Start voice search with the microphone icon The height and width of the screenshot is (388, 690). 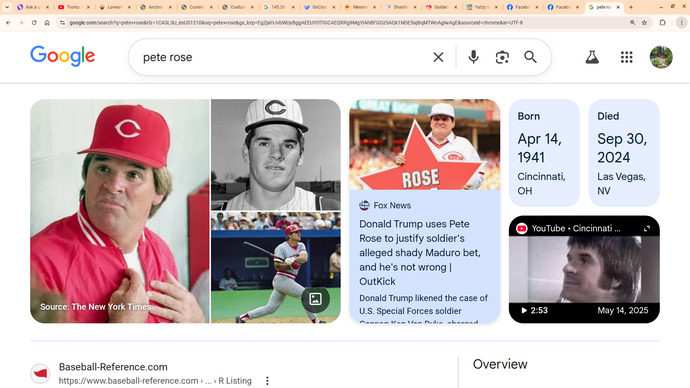pyautogui.click(x=473, y=57)
